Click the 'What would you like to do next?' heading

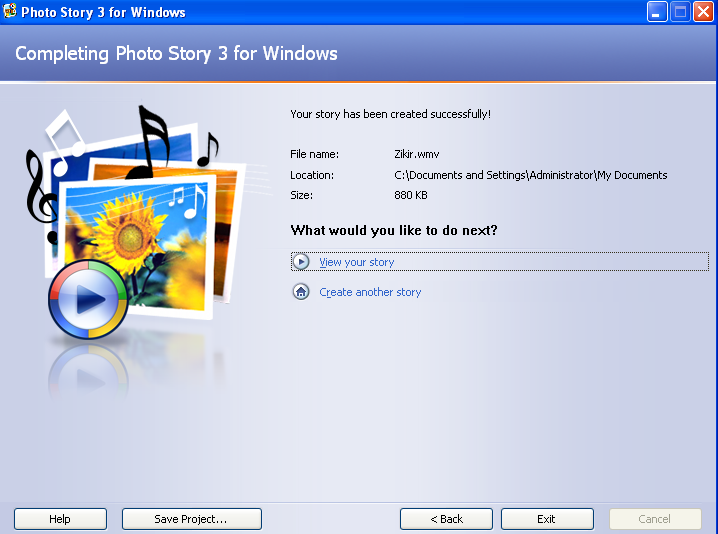(x=394, y=230)
